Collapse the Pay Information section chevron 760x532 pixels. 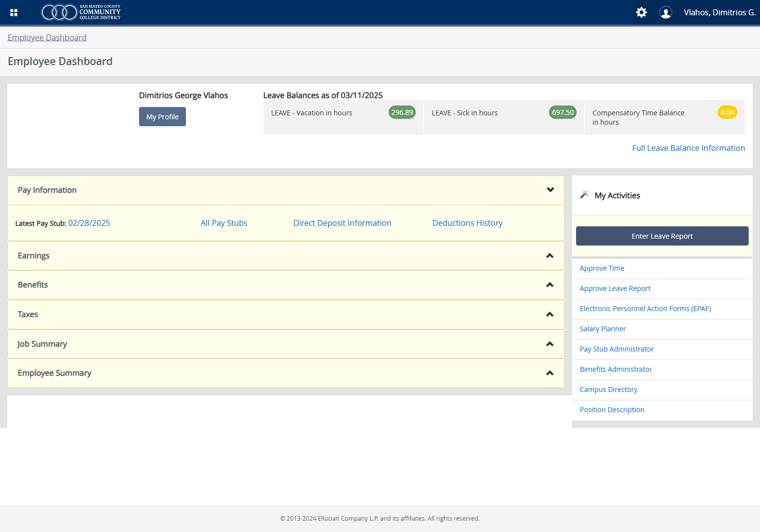550,190
